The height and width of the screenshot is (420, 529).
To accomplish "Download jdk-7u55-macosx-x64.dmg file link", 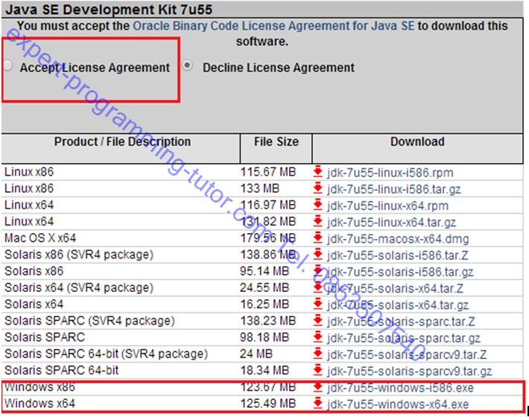I will [x=398, y=238].
